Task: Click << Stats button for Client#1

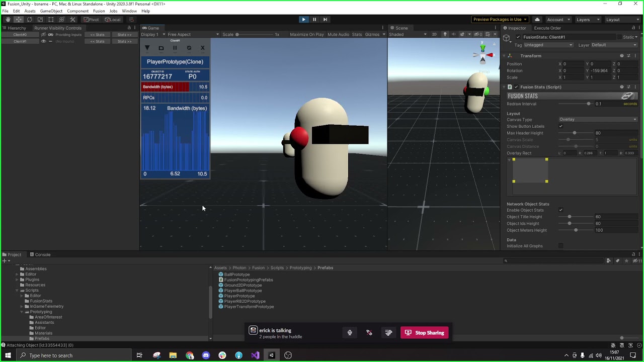Action: pyautogui.click(x=97, y=41)
